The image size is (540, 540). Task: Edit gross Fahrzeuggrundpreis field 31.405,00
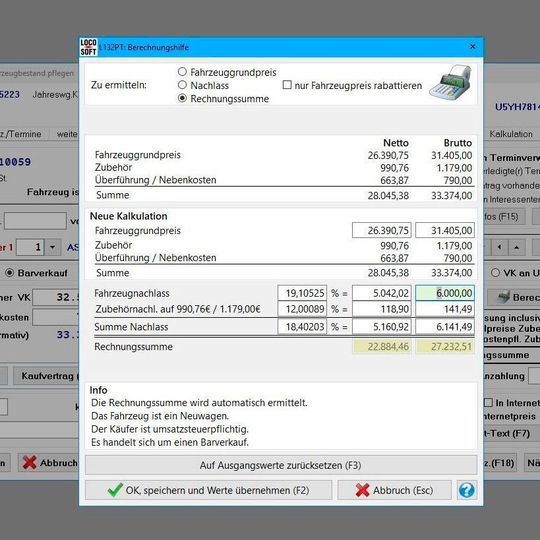pyautogui.click(x=445, y=230)
